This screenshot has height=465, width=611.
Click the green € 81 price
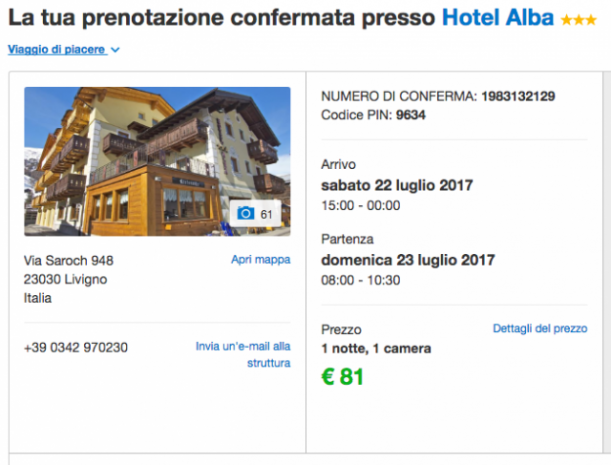(x=343, y=377)
